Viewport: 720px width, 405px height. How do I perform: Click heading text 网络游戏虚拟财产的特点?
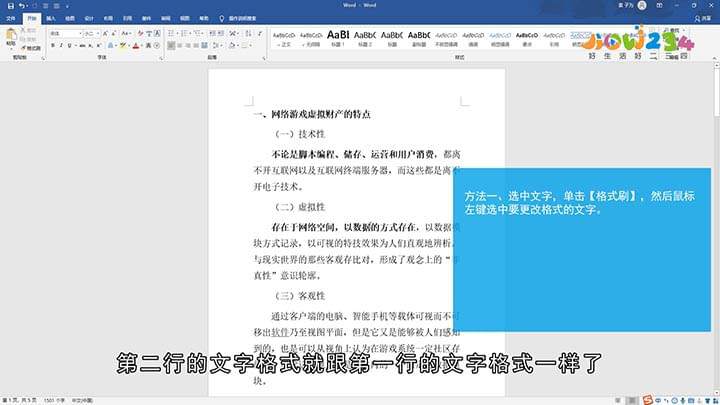[321, 114]
